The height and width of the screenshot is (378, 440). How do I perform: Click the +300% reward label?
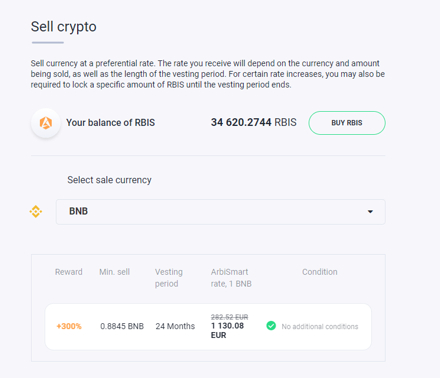click(69, 326)
